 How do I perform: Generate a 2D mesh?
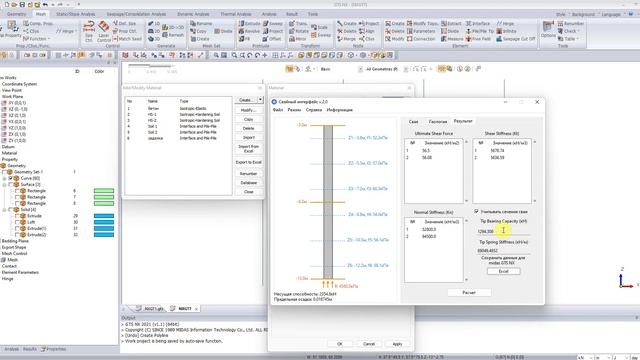(154, 31)
